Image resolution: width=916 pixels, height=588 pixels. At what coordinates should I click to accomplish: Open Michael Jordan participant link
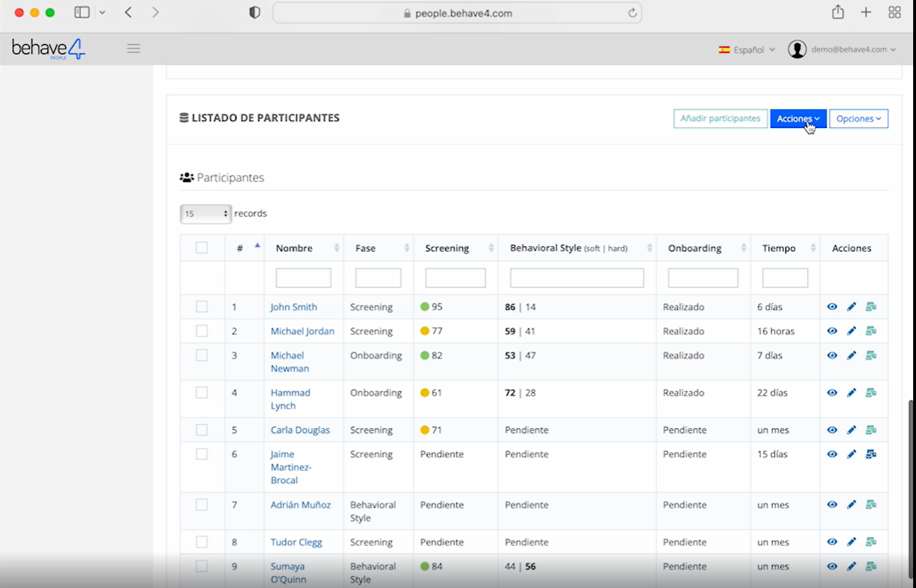[302, 331]
